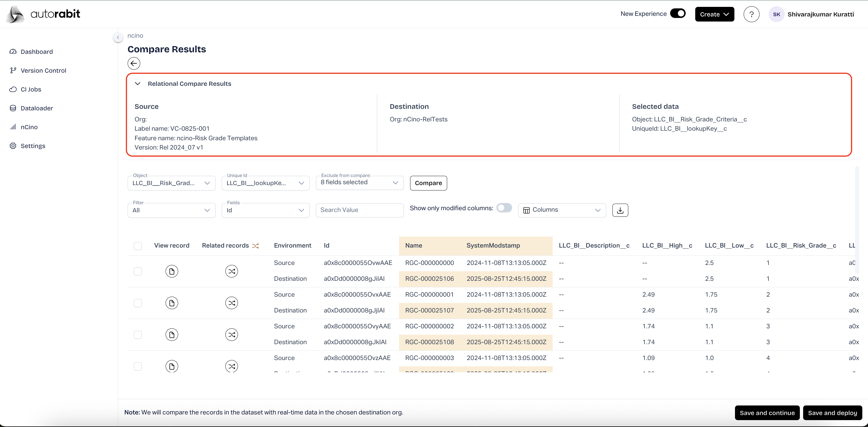Go to Version Control in the sidebar
Viewport: 868px width, 427px height.
click(x=43, y=71)
